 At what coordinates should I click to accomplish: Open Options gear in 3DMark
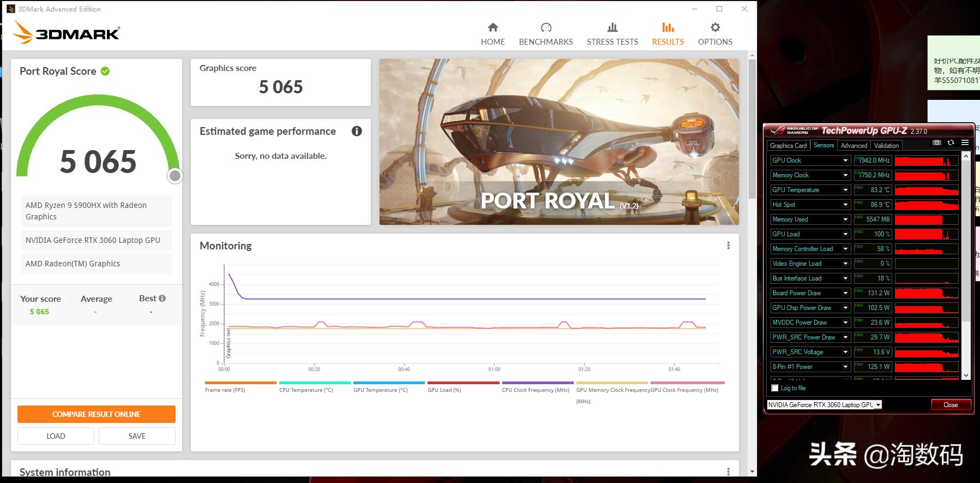[714, 28]
